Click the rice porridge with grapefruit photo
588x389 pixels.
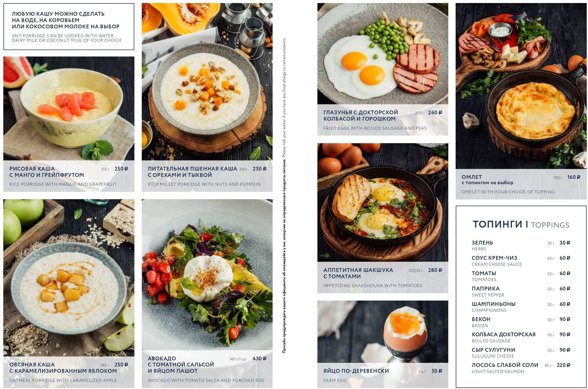click(69, 108)
